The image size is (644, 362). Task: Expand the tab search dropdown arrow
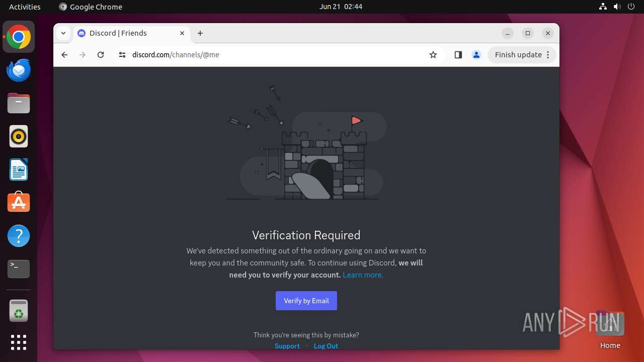[63, 33]
